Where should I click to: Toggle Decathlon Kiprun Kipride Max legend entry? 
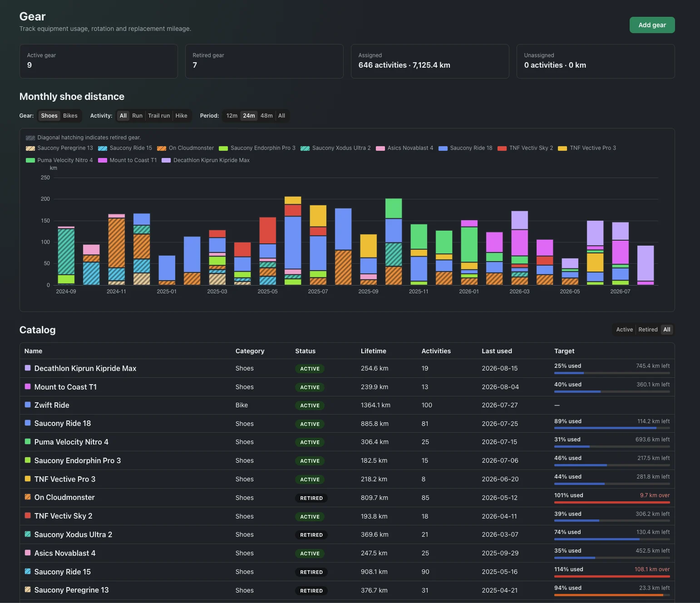206,160
